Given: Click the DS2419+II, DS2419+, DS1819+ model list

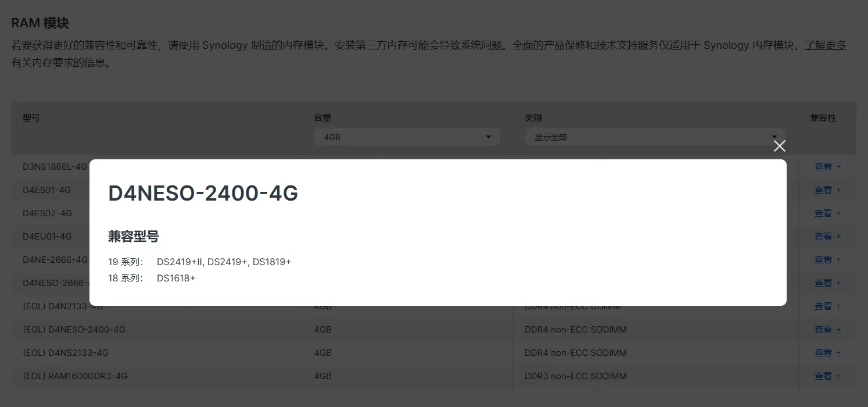Looking at the screenshot, I should point(224,262).
